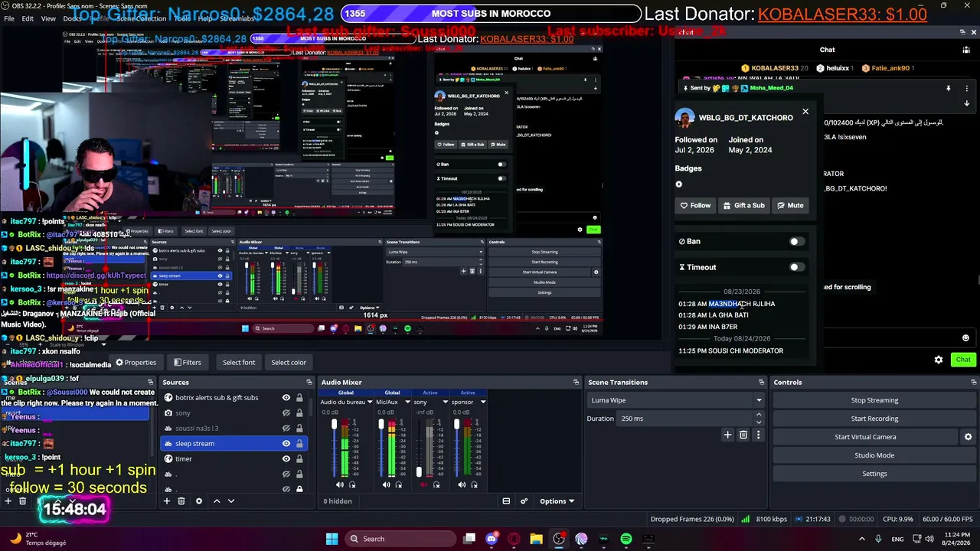Expand sponsor channel dropdown
The width and height of the screenshot is (980, 551).
pos(483,402)
